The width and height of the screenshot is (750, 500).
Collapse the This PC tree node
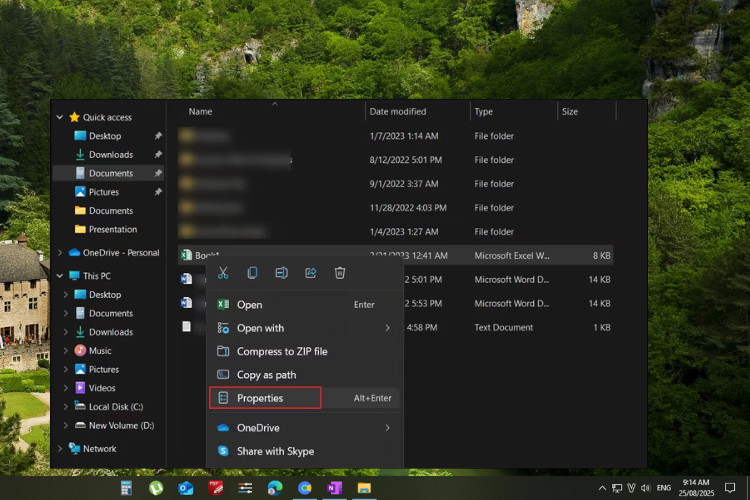tap(60, 276)
